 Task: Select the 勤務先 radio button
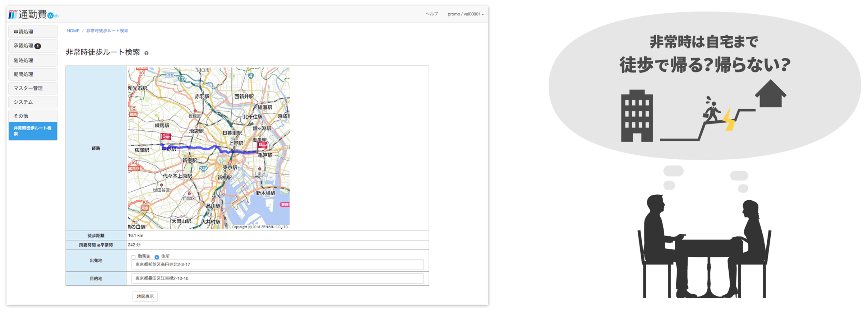(133, 257)
